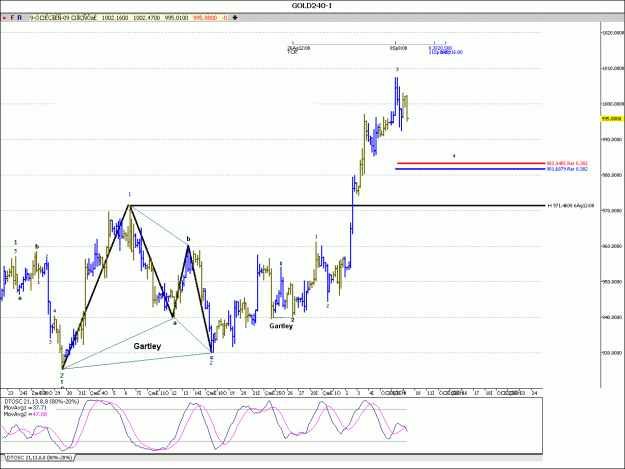
Task: Click the wave label 'a' at the Gartley pattern
Action: (175, 323)
